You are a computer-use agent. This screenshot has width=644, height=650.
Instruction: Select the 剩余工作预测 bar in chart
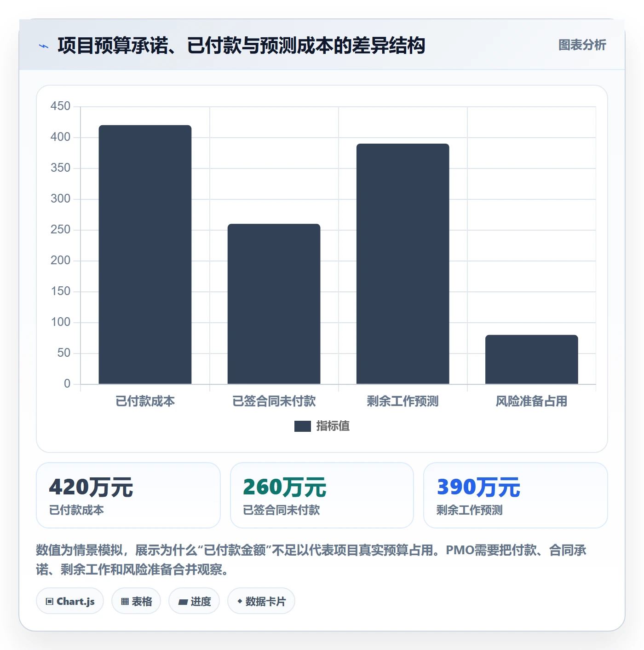click(402, 264)
